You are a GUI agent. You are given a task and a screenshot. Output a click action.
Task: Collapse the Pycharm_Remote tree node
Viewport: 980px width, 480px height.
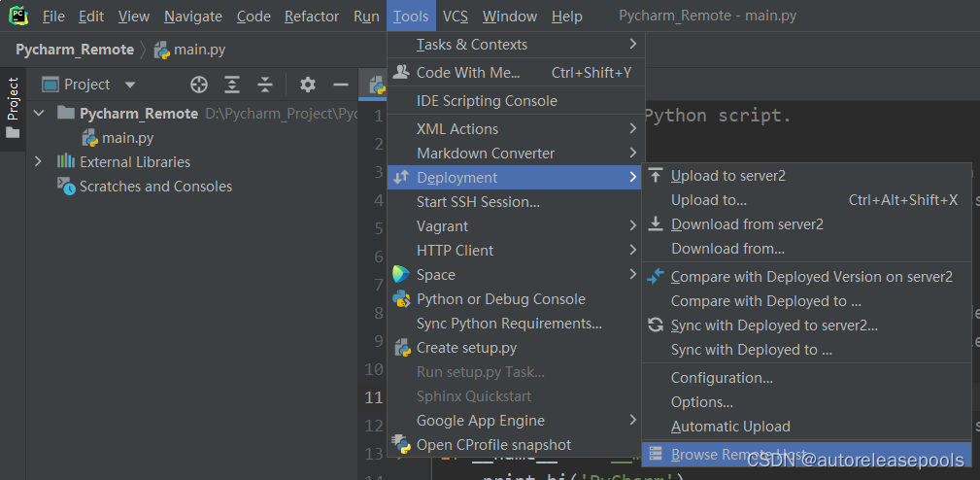(x=40, y=113)
